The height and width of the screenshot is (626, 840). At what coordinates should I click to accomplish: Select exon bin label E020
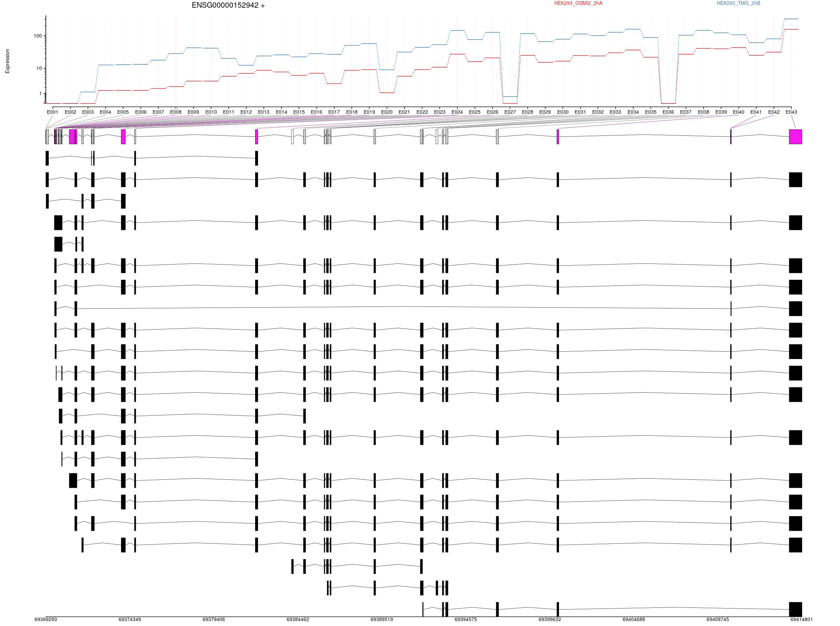click(x=387, y=112)
